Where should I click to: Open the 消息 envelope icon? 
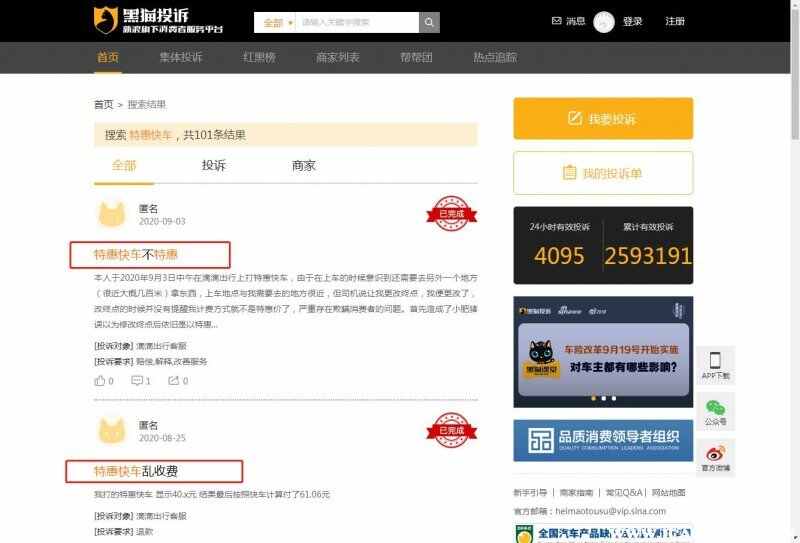coord(557,21)
